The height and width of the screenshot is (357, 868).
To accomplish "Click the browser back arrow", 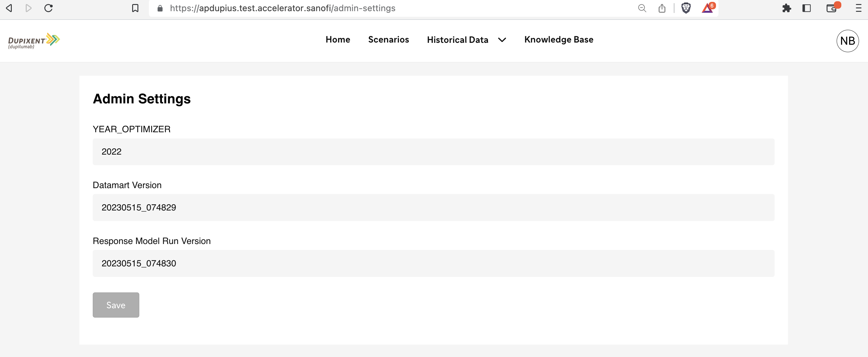I will 9,8.
